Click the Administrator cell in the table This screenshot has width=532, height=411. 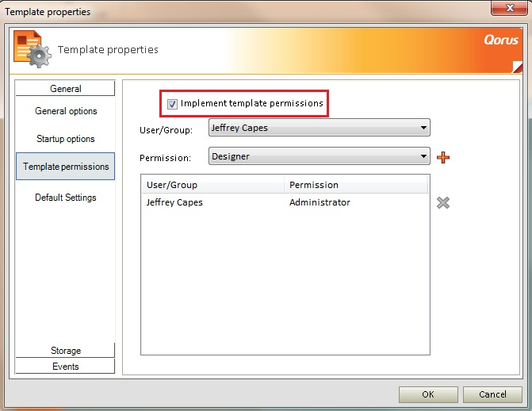320,202
